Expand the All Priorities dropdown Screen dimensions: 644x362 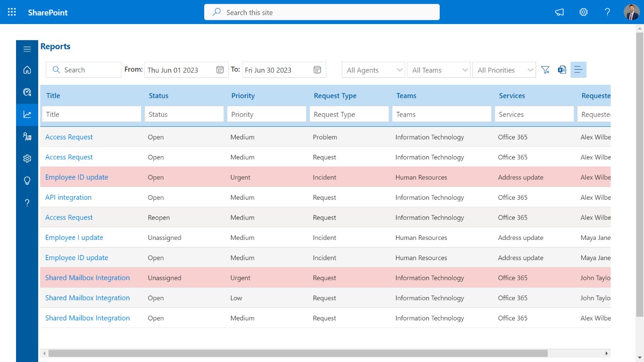[x=504, y=70]
